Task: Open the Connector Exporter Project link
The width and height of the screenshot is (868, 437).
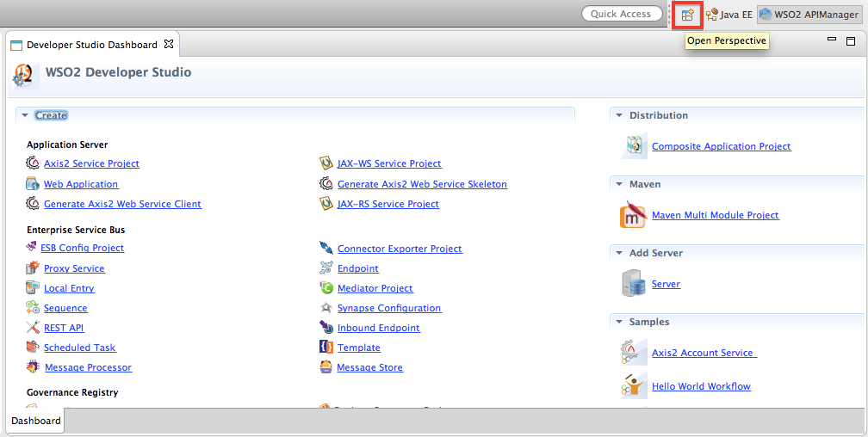Action: tap(400, 249)
